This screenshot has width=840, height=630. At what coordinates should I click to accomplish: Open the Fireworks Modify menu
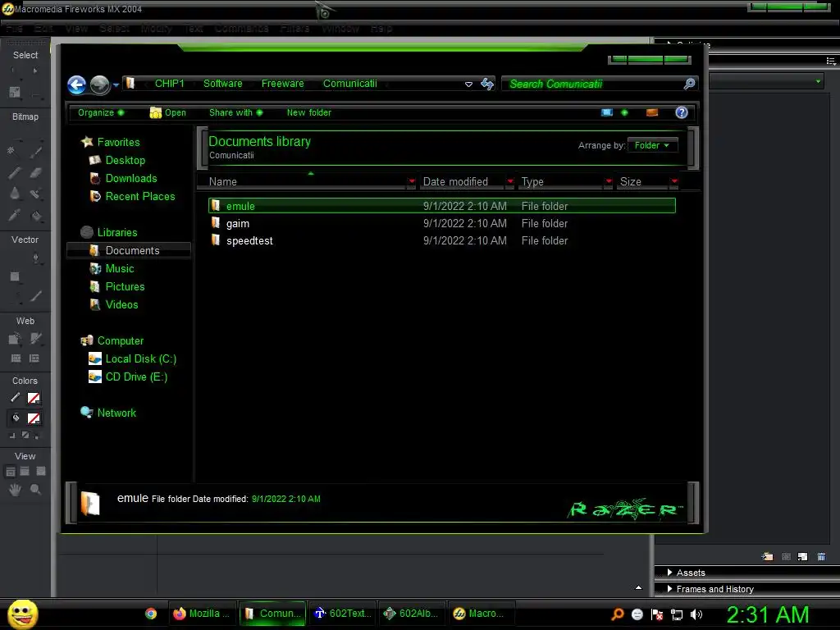(x=157, y=29)
